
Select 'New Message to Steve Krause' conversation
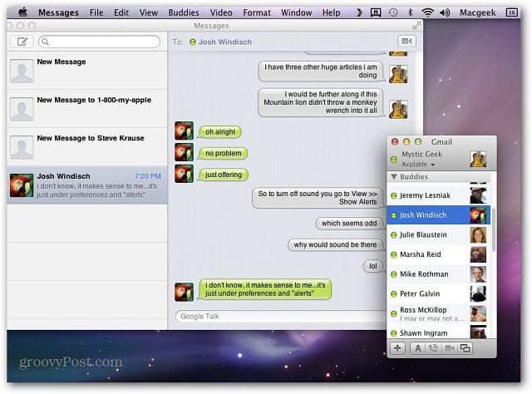pos(86,147)
